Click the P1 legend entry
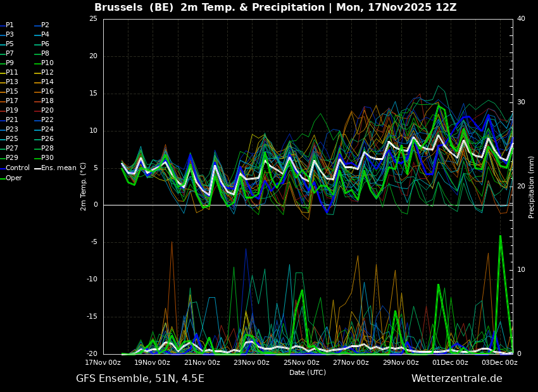538x392 pixels. click(x=7, y=25)
